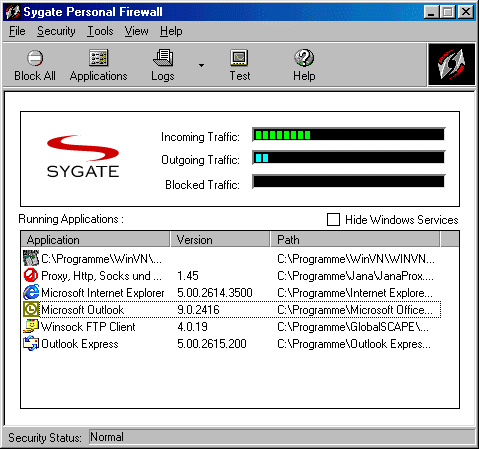The height and width of the screenshot is (449, 479).
Task: Select the Internet Explorer icon
Action: click(31, 292)
